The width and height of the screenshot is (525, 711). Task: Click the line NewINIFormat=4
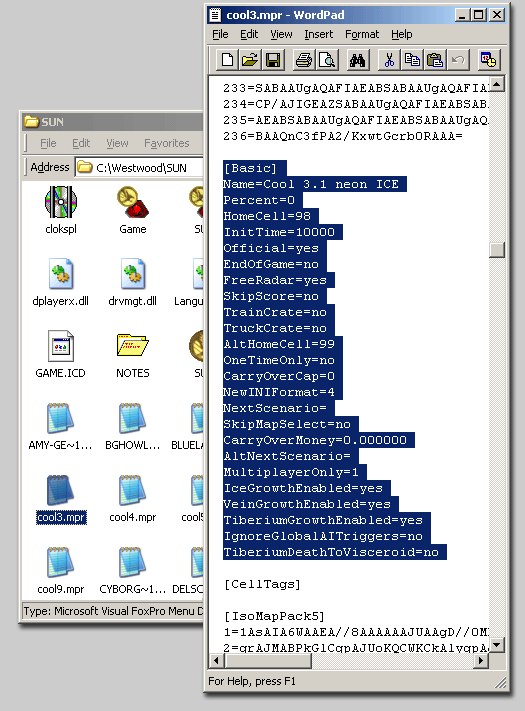coord(279,392)
